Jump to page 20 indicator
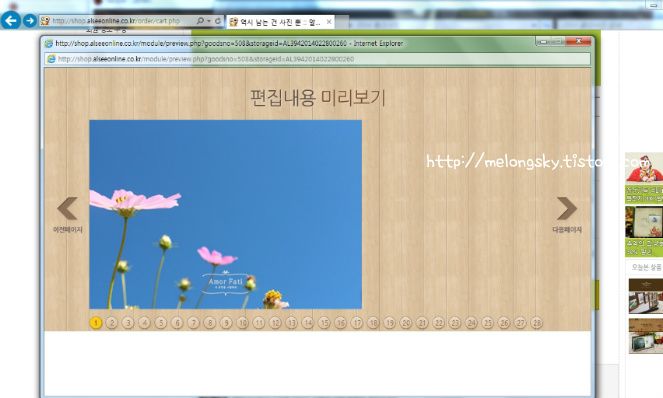663x398 pixels. click(x=406, y=323)
